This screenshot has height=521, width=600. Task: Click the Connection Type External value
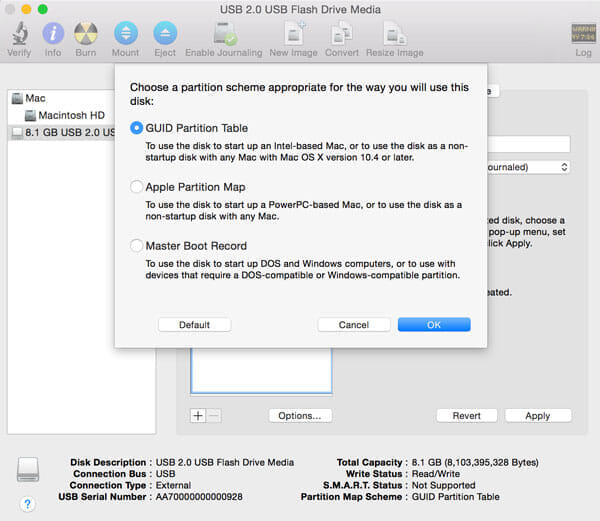173,485
